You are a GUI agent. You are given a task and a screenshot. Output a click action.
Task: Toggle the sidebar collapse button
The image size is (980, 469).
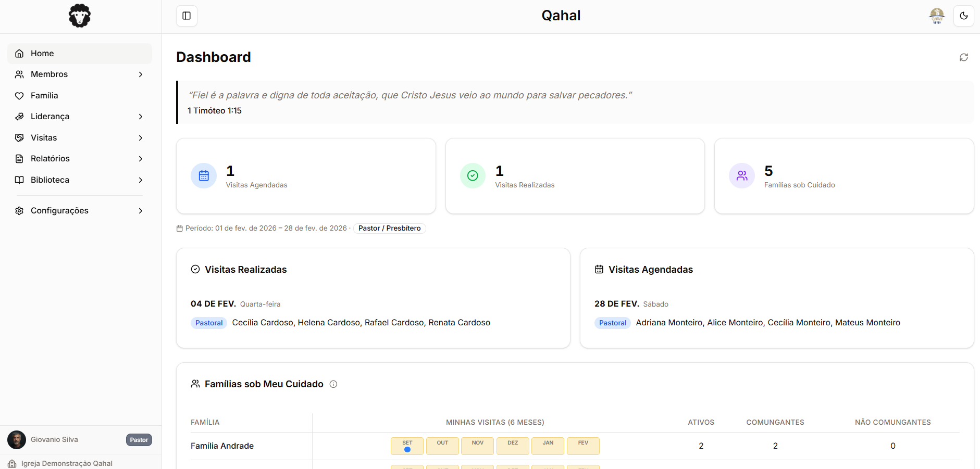pos(186,16)
